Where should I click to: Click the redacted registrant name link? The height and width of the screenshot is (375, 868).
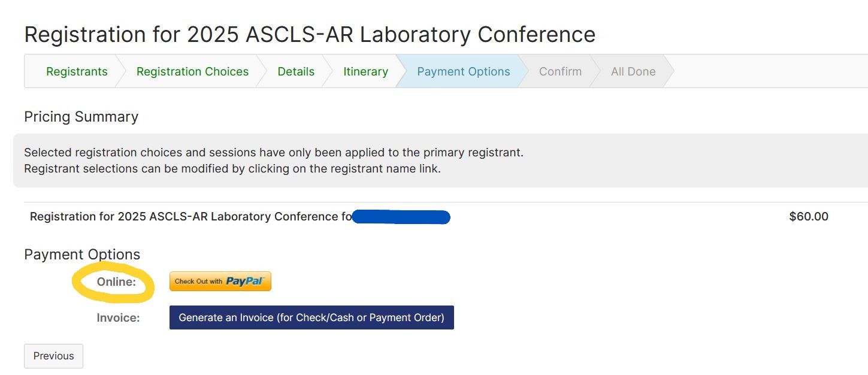click(401, 216)
